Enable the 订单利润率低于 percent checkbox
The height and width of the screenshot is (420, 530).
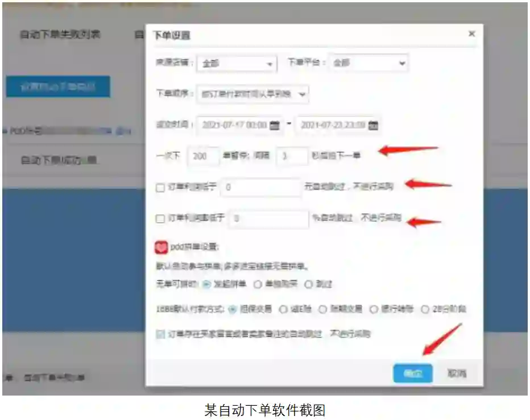tap(160, 219)
